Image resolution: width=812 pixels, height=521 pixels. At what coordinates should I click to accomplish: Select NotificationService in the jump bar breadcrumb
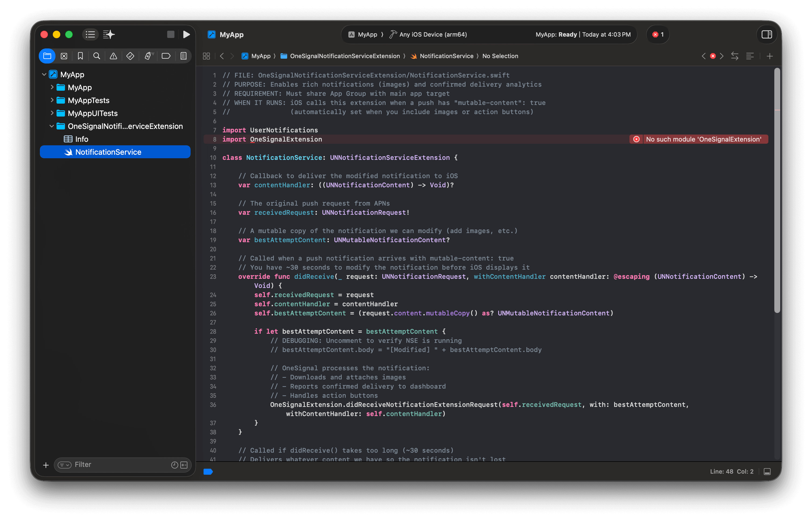(446, 56)
